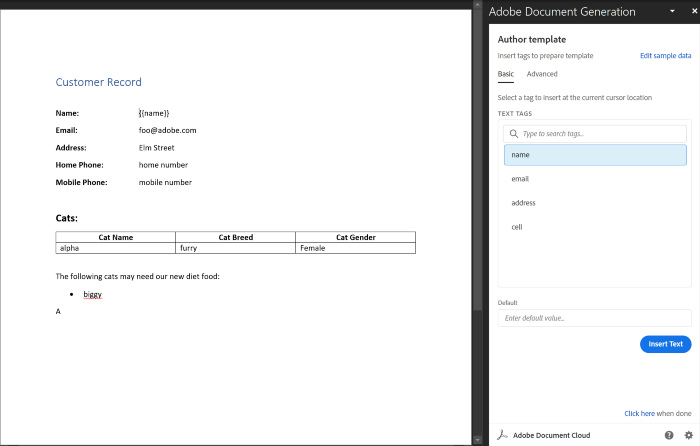Image resolution: width=700 pixels, height=446 pixels.
Task: Switch to the Advanced tab
Action: click(542, 74)
